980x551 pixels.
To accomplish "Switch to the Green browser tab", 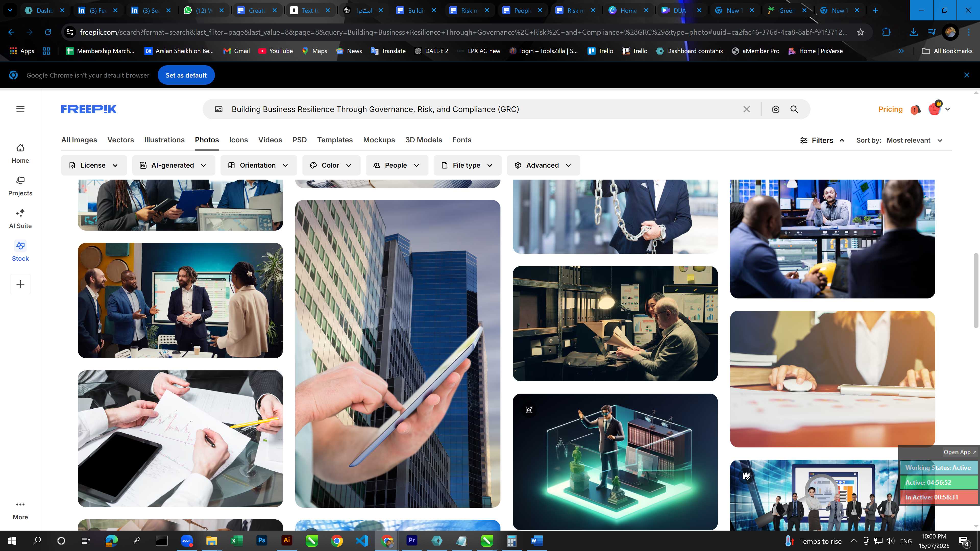I will tap(787, 10).
